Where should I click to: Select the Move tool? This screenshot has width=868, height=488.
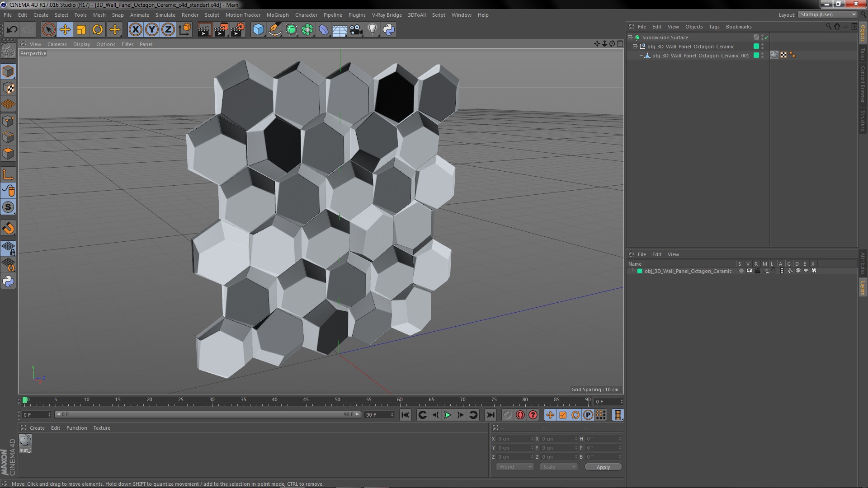tap(65, 30)
